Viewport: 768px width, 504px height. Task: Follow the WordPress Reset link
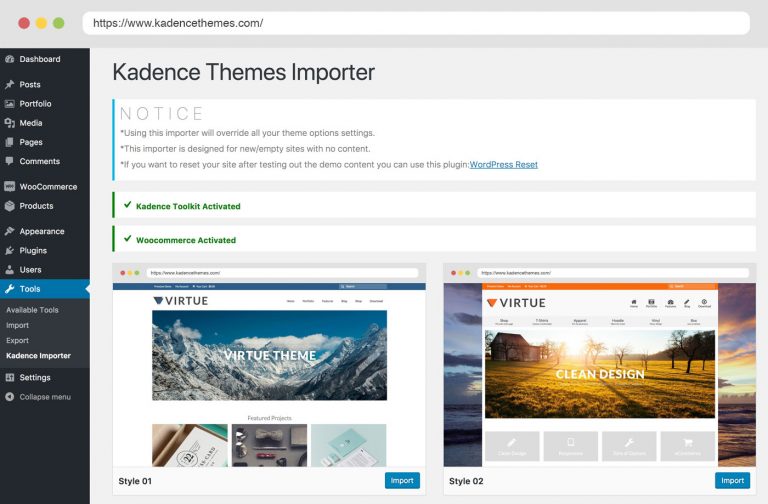tap(504, 165)
